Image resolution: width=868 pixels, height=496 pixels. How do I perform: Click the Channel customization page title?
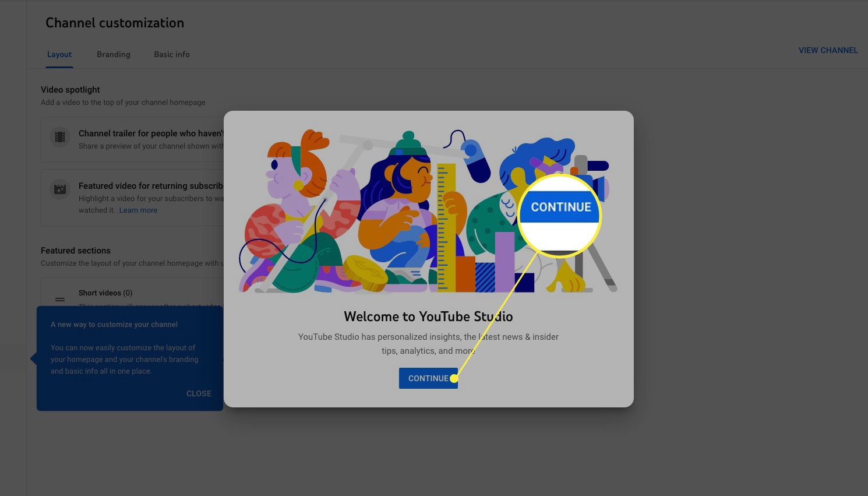[115, 23]
